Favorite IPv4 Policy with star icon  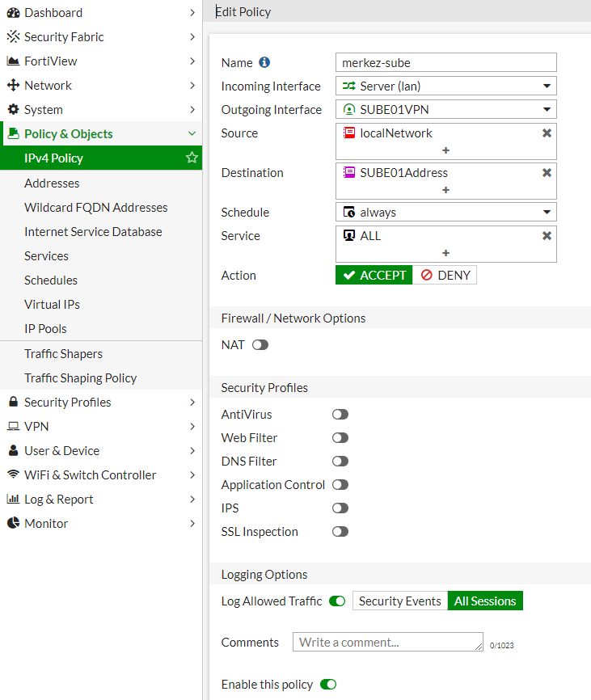coord(192,158)
